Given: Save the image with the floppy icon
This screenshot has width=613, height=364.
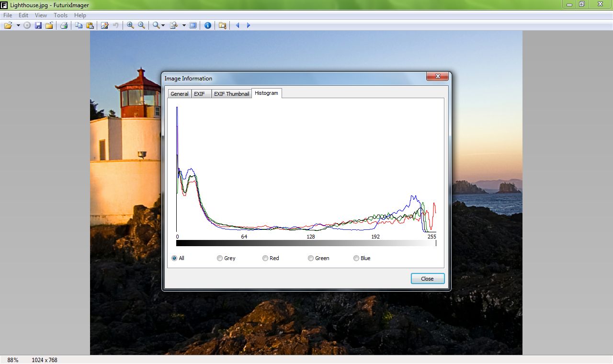Looking at the screenshot, I should [x=38, y=25].
